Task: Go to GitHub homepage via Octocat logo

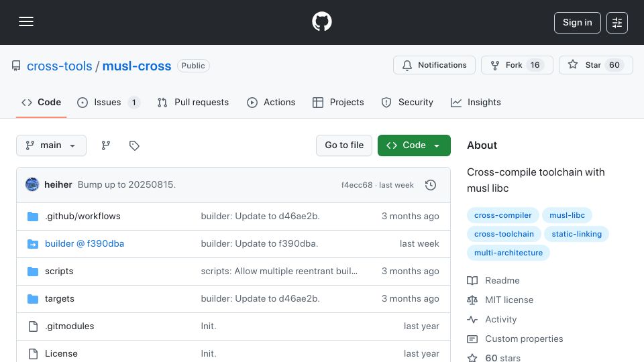Action: point(321,21)
